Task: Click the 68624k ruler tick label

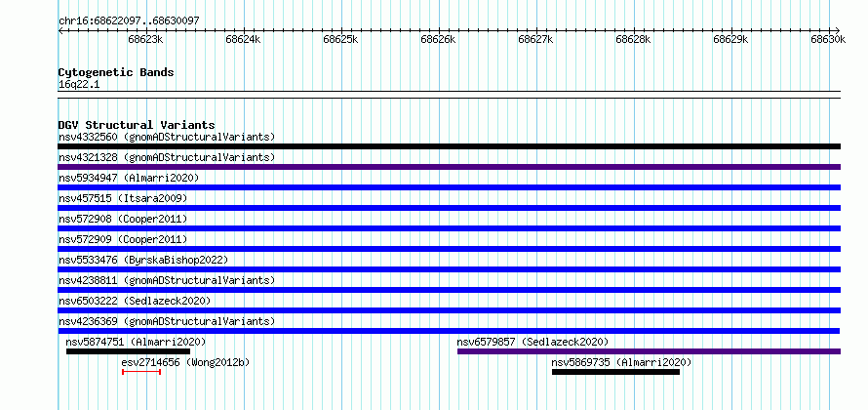Action: coord(243,39)
